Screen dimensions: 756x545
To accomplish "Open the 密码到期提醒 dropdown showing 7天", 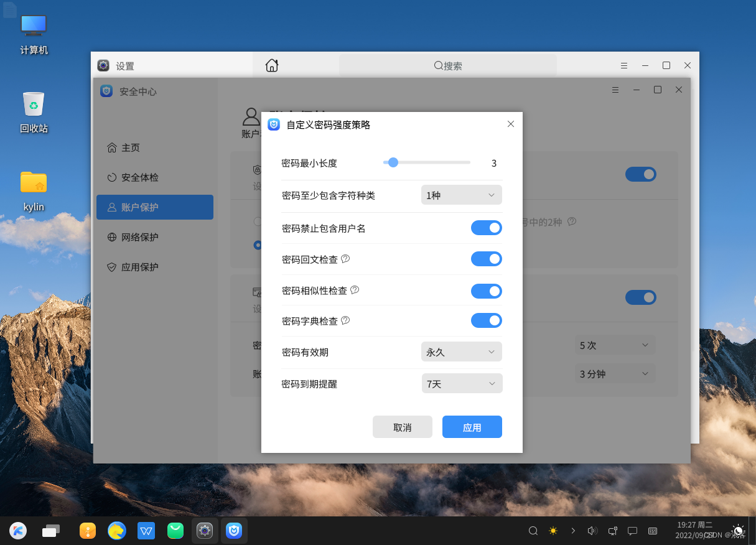I will 461,383.
